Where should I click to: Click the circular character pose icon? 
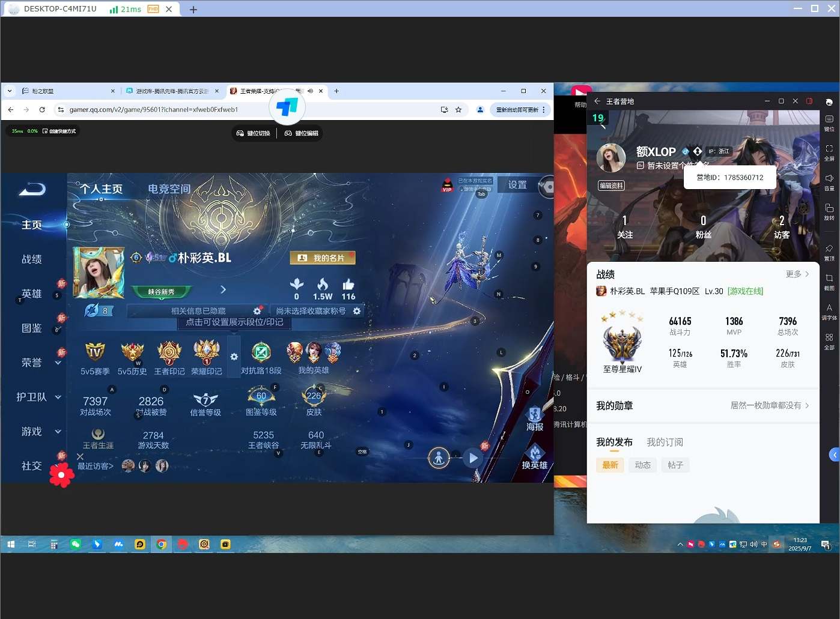[x=439, y=458]
